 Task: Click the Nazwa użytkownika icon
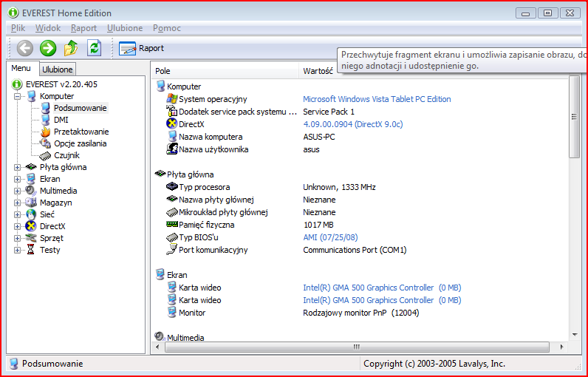(x=172, y=149)
